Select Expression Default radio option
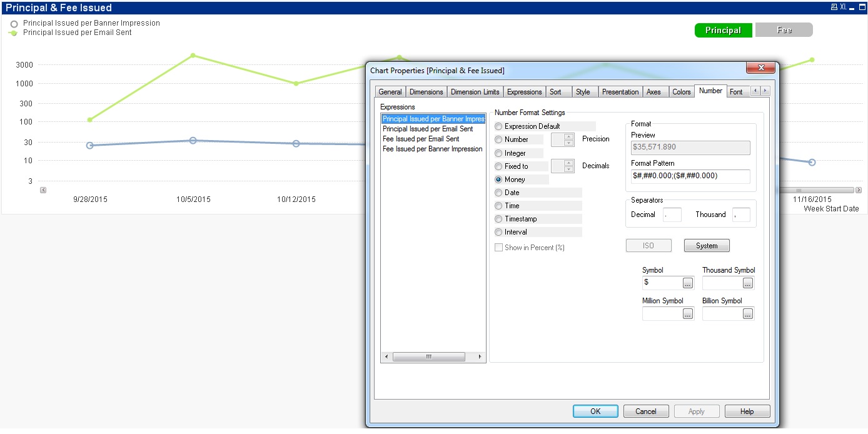The height and width of the screenshot is (434, 868). (498, 126)
